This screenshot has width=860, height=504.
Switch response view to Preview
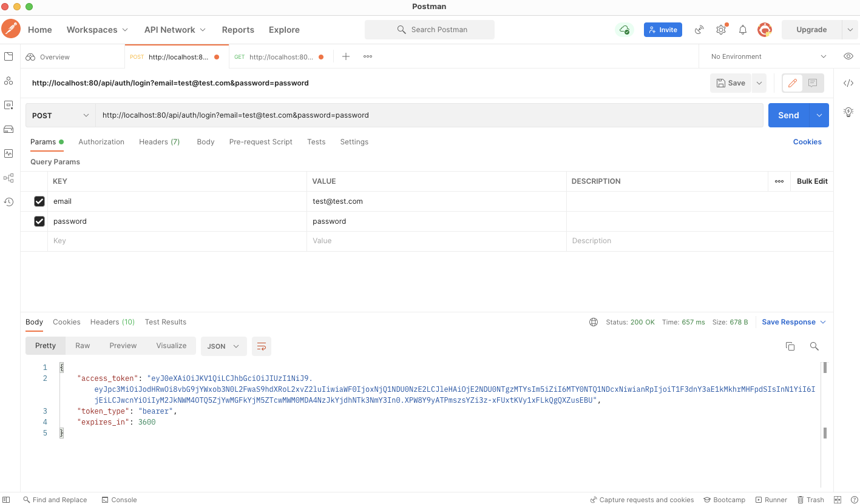[123, 346]
